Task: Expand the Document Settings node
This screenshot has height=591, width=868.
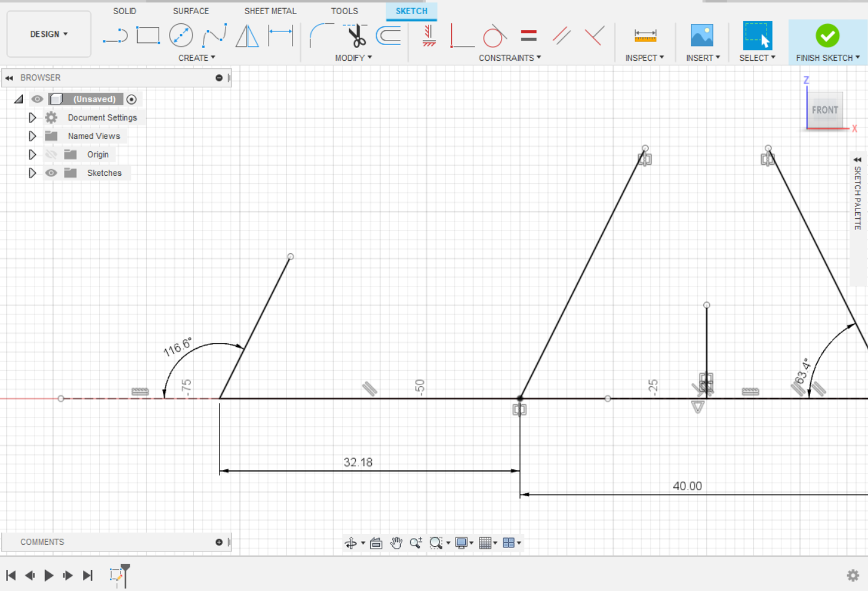Action: pos(33,117)
